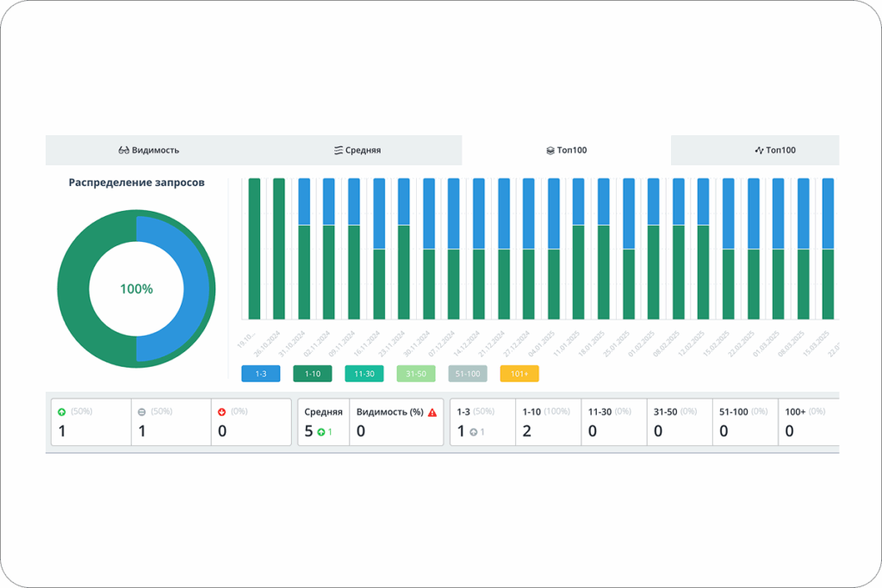
Task: Click the 04.01.2025 date label on the chart axis
Action: (541, 344)
